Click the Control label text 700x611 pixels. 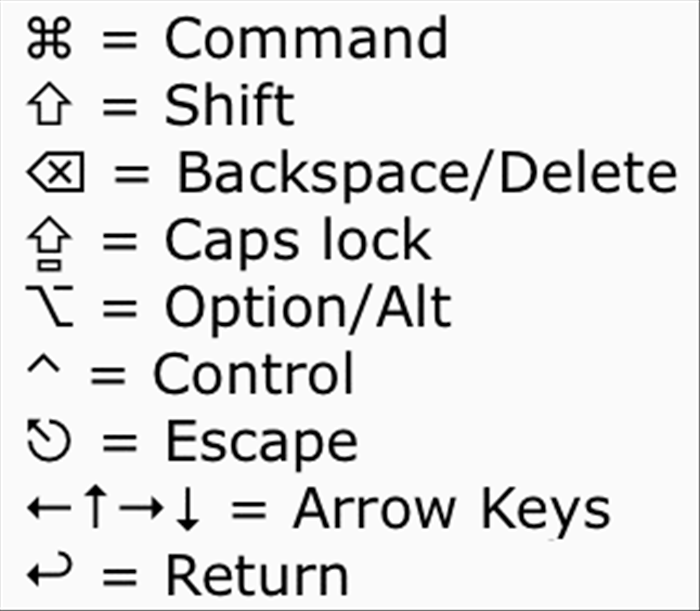pos(254,373)
